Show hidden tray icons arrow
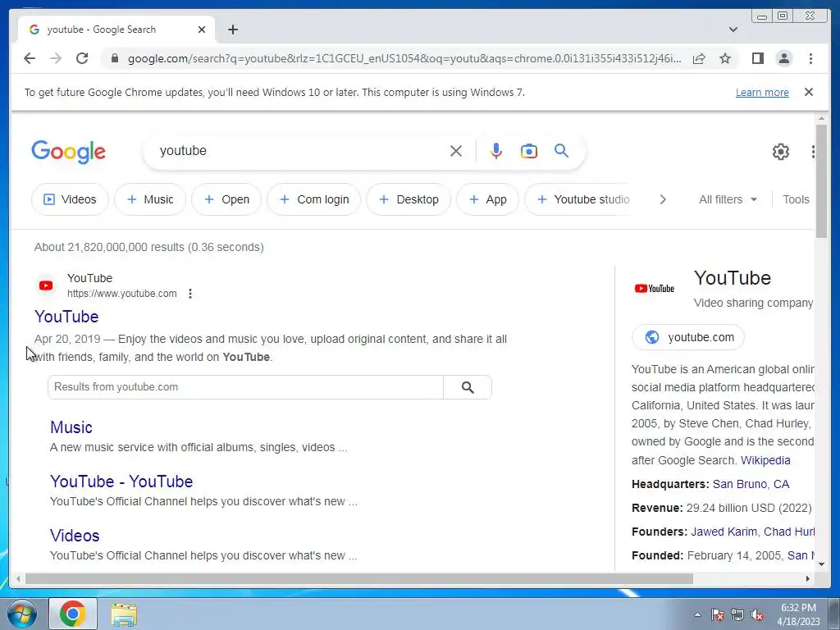 (697, 614)
